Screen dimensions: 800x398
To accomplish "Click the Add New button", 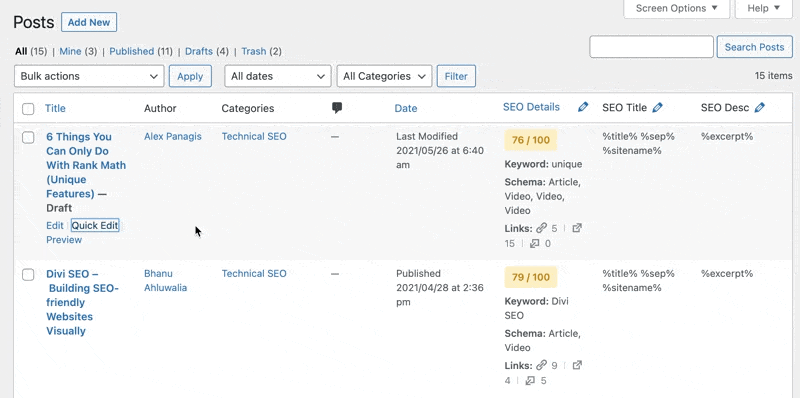I will (89, 22).
